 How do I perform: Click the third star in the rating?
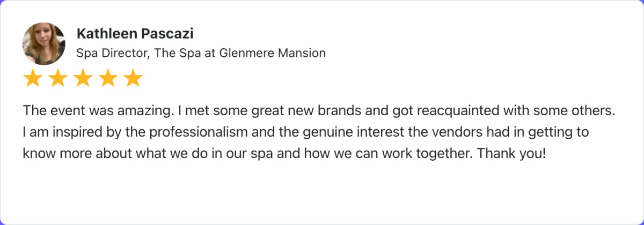pos(83,79)
